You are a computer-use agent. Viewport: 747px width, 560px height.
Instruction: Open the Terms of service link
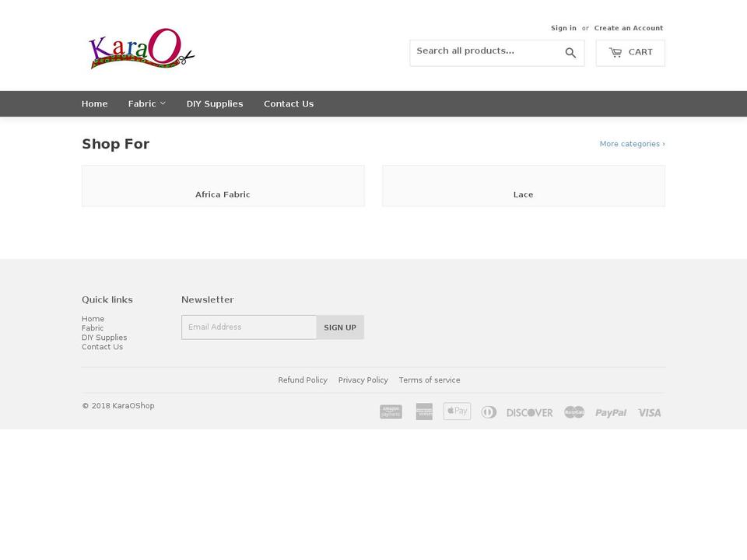430,380
